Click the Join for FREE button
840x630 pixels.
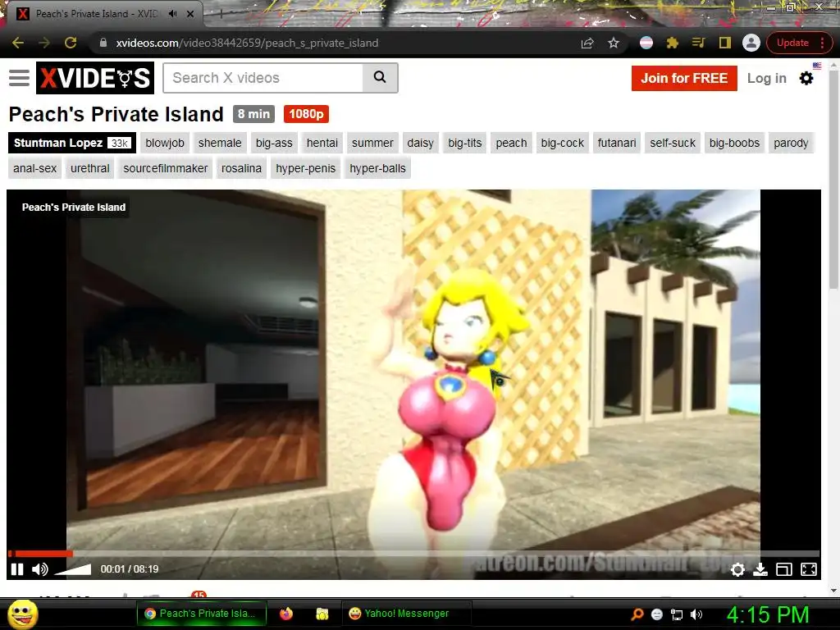coord(684,78)
